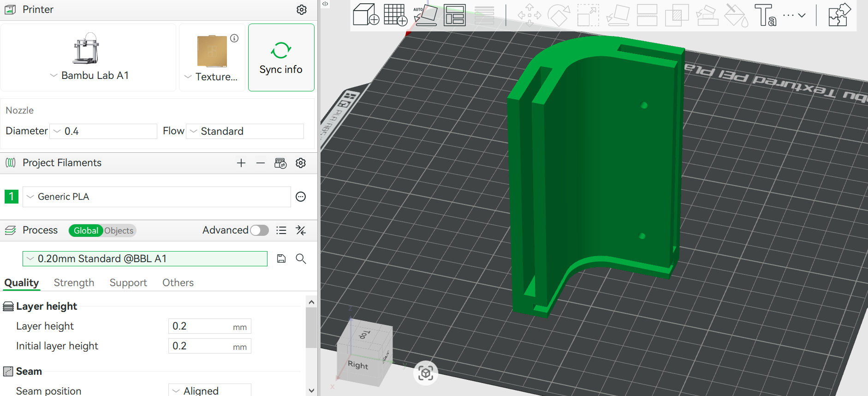
Task: Open the Seam position Aligned dropdown
Action: (210, 390)
